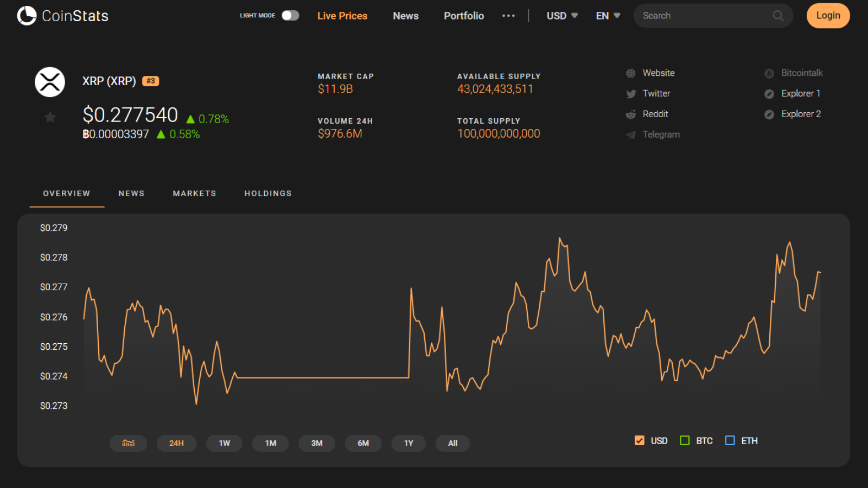
Task: Toggle the Light Mode switch
Action: [290, 15]
